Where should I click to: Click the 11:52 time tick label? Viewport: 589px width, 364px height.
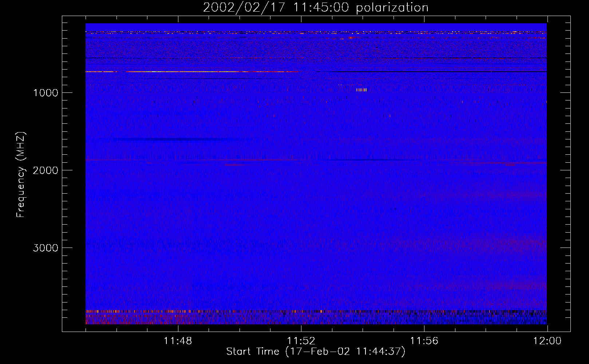301,341
